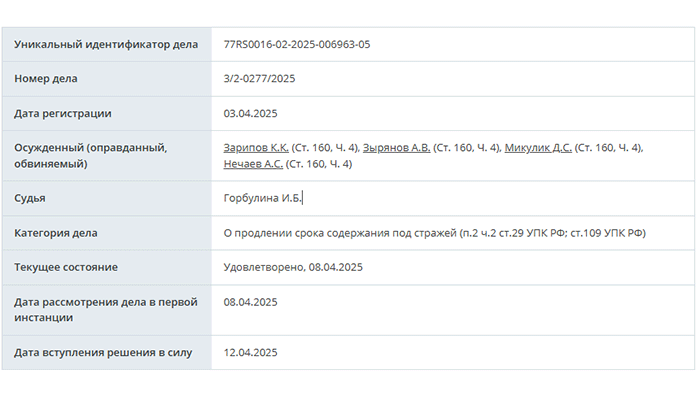
Task: Open the Зарипов К.К. defendant link
Action: (256, 148)
